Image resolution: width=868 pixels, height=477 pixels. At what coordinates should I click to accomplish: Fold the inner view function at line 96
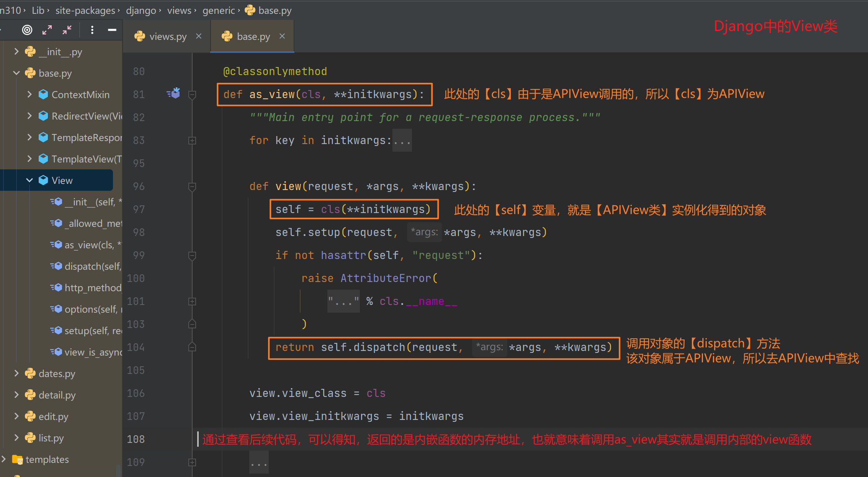pyautogui.click(x=192, y=187)
